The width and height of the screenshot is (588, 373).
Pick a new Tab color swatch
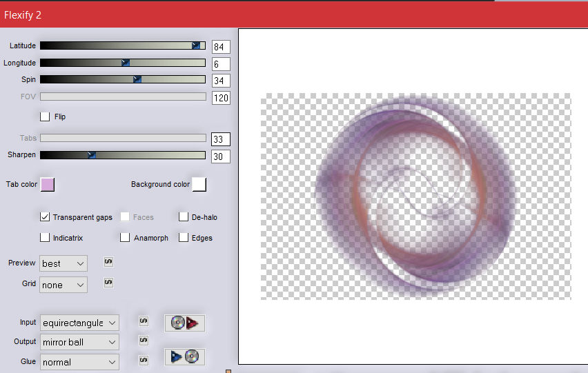click(48, 185)
